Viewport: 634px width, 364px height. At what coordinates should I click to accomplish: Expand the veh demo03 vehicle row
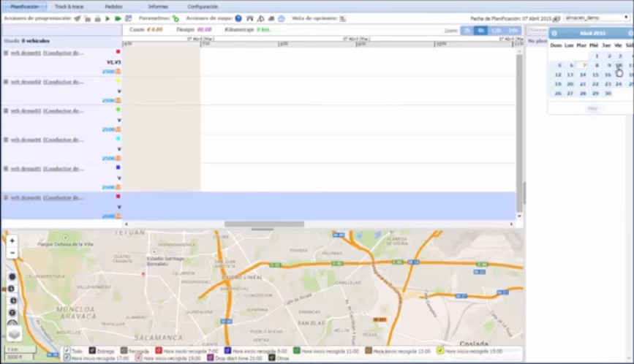click(6, 110)
